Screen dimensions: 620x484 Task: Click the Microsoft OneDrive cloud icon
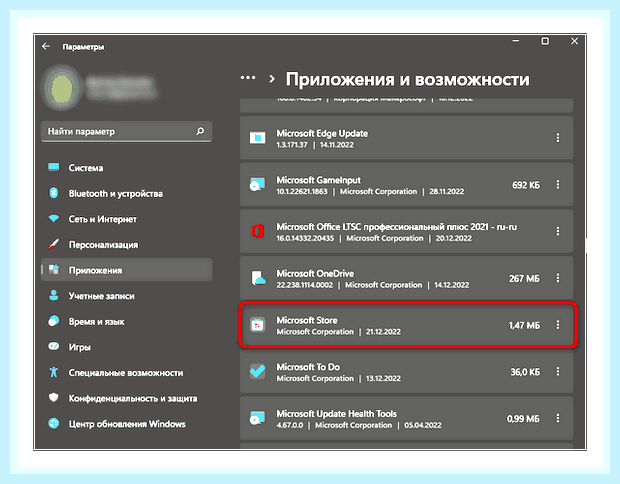pyautogui.click(x=258, y=278)
